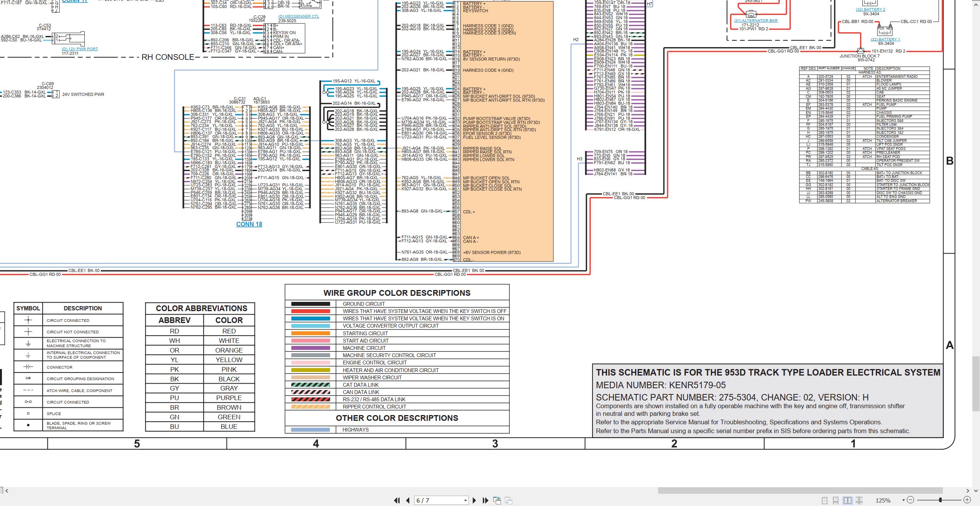This screenshot has width=980, height=506.
Task: Click the scroll right arrow
Action: (x=968, y=491)
